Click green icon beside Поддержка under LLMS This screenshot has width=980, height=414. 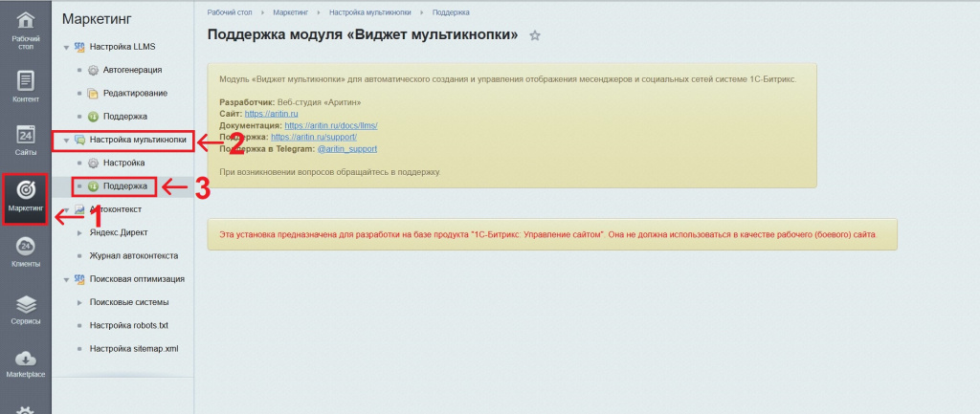(x=93, y=117)
